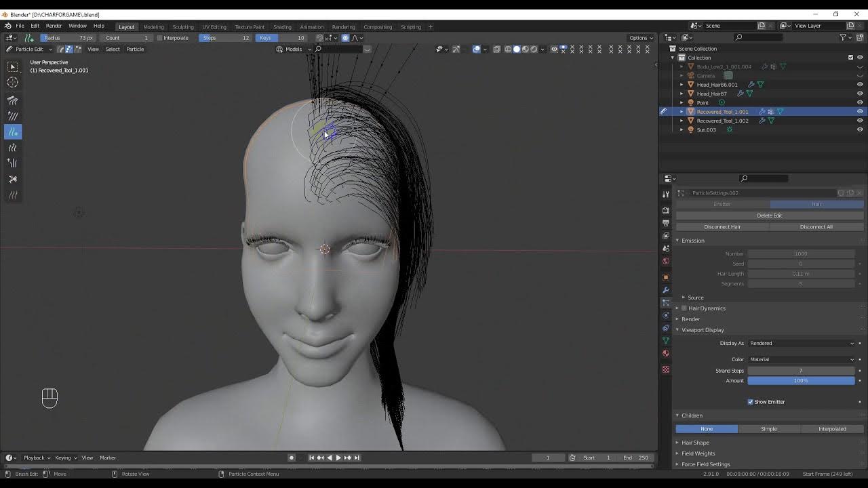Hide Head_Hair86.001 in viewport
This screenshot has height=488, width=868.
click(x=860, y=85)
